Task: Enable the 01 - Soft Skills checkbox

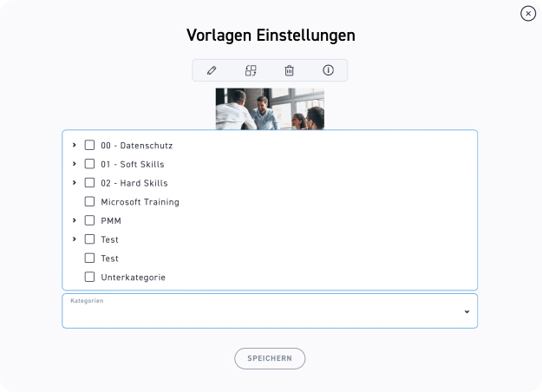Action: click(x=89, y=164)
